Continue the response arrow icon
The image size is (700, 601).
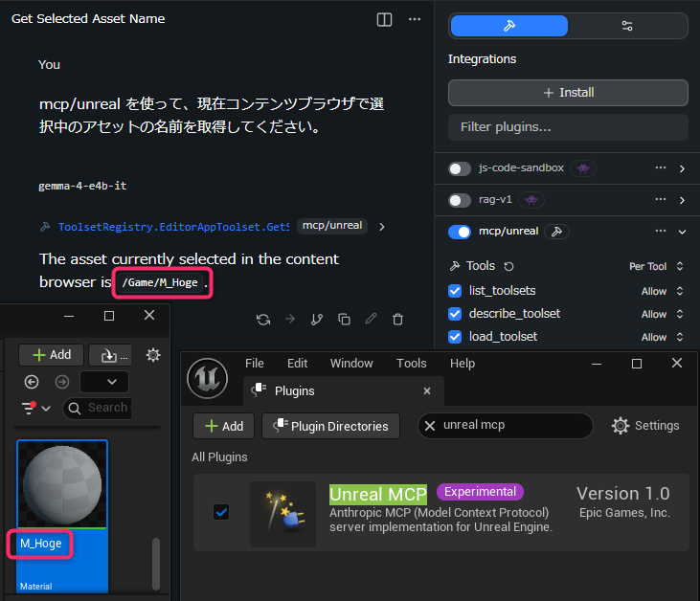pyautogui.click(x=290, y=319)
